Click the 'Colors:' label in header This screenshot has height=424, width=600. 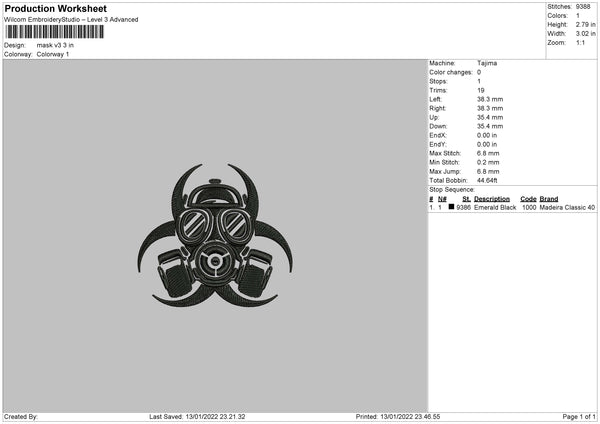pos(558,16)
